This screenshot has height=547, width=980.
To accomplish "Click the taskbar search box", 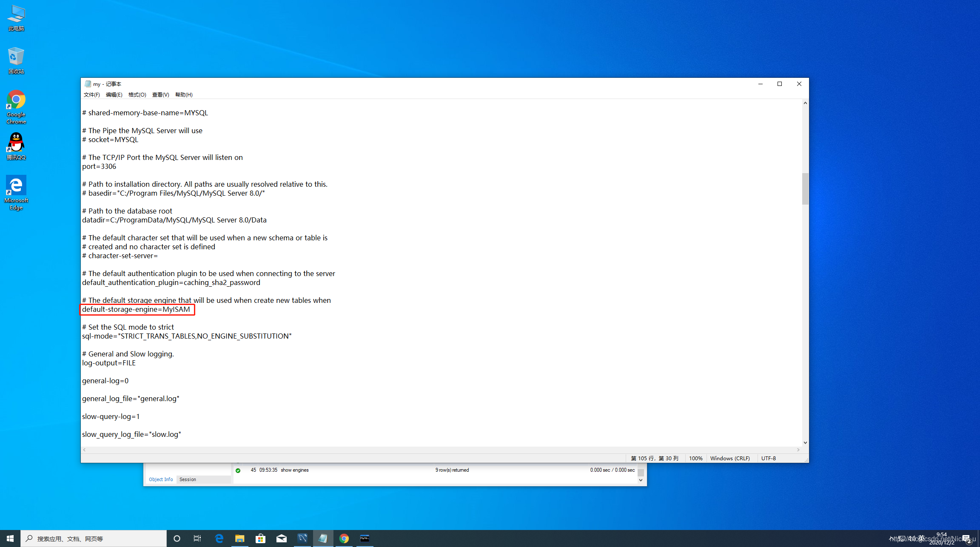I will pyautogui.click(x=94, y=538).
